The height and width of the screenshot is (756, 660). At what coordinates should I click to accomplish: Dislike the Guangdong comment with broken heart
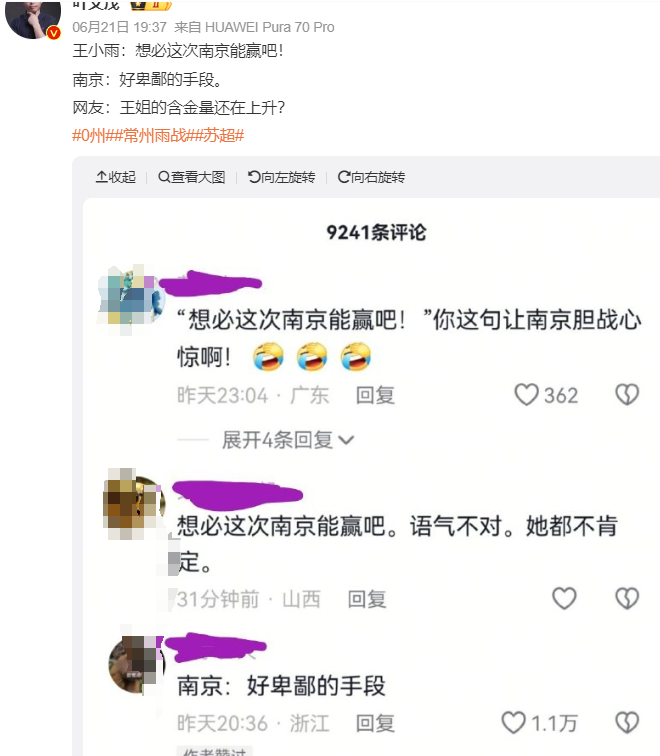coord(627,395)
